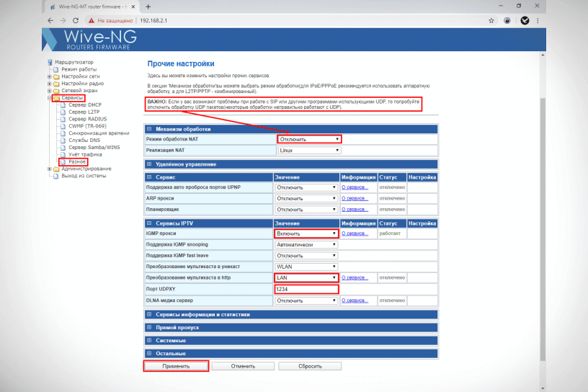Click the Порт UDPXY input field
This screenshot has width=588, height=392.
[x=306, y=289]
